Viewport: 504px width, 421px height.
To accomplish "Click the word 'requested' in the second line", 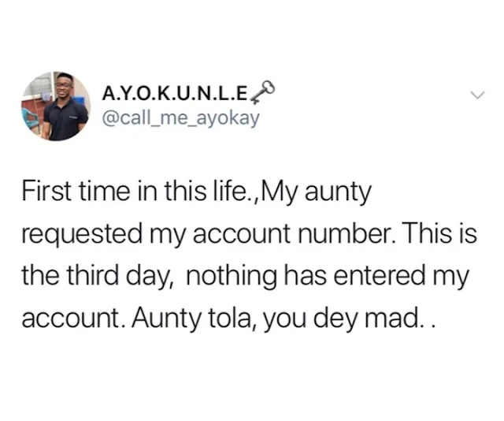I will point(82,235).
